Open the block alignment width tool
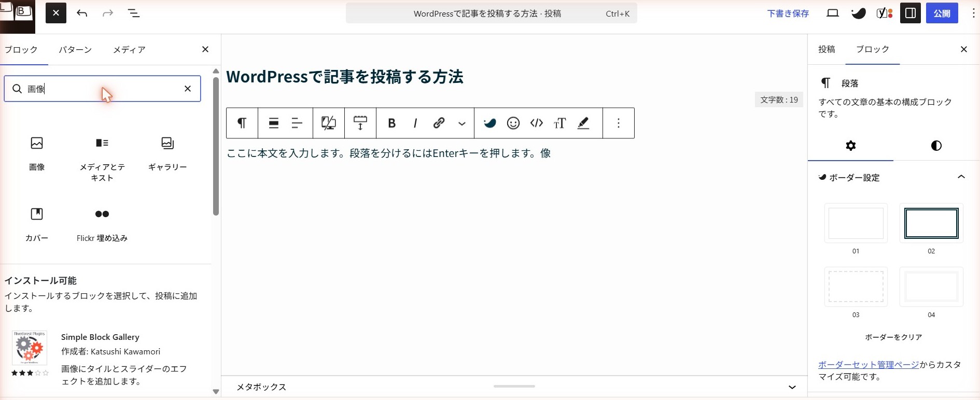The height and width of the screenshot is (400, 980). point(274,123)
